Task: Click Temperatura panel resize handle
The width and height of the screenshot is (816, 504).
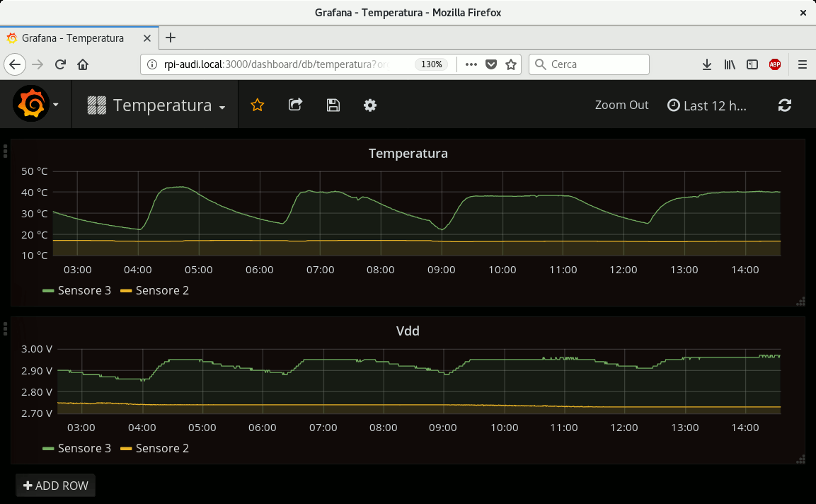Action: [x=801, y=302]
